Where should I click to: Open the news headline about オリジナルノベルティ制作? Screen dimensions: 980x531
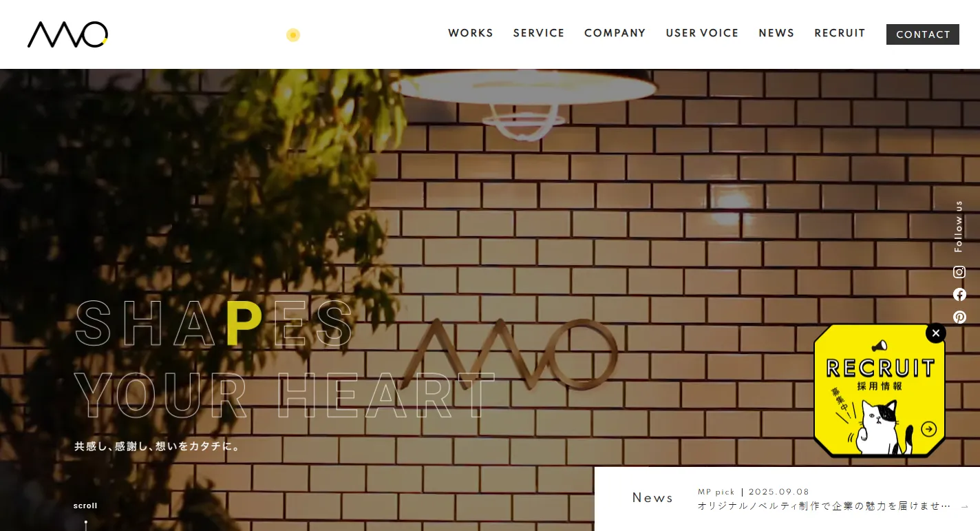coord(824,506)
